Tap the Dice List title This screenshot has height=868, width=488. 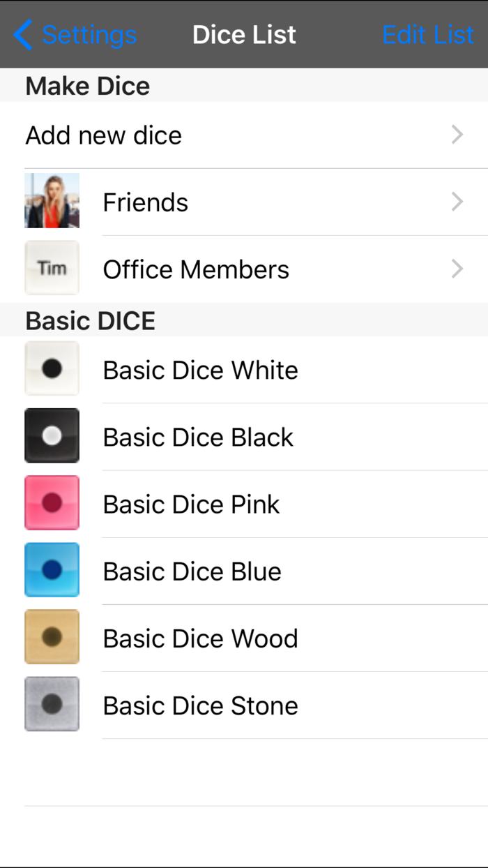(244, 33)
